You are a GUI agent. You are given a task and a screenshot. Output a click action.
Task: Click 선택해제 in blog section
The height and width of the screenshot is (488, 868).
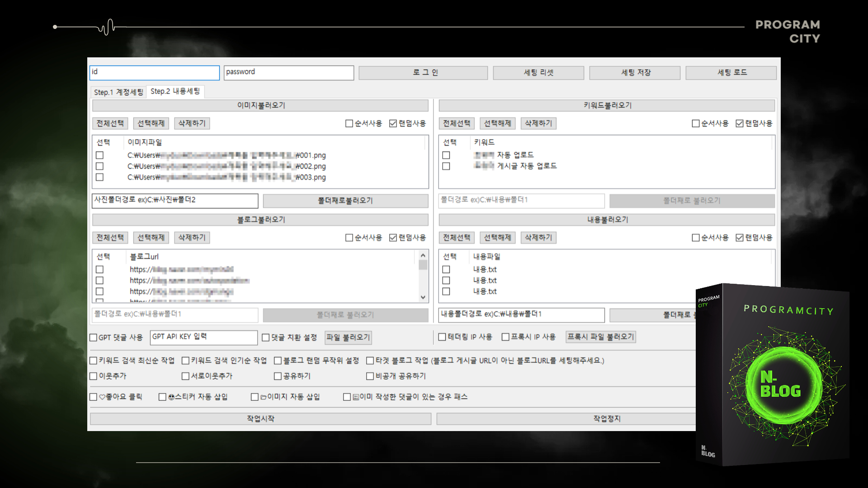click(151, 238)
